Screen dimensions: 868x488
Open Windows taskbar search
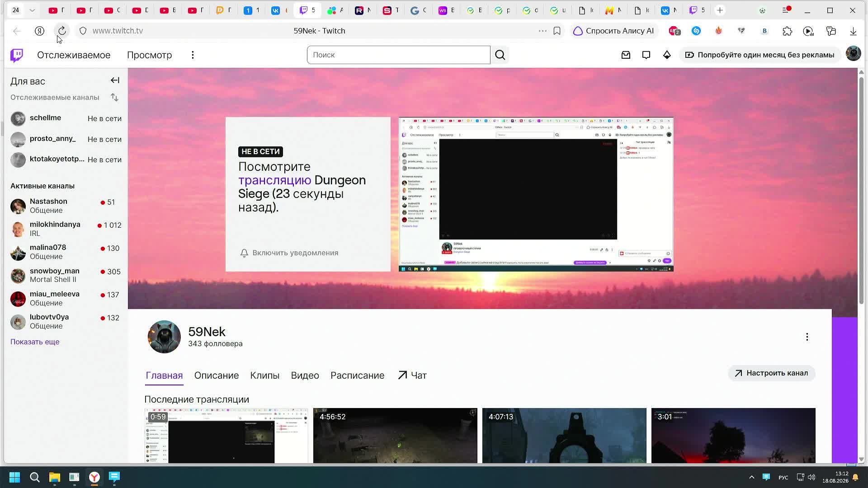(x=34, y=477)
